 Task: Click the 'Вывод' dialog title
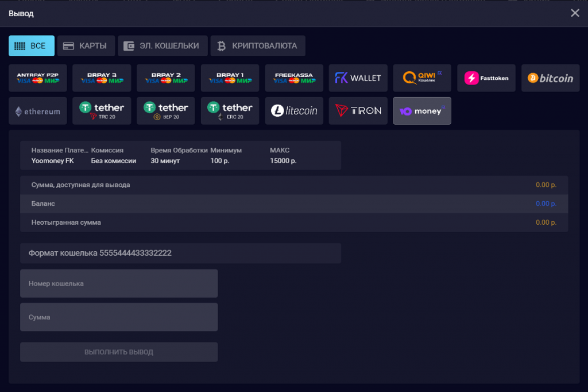21,14
